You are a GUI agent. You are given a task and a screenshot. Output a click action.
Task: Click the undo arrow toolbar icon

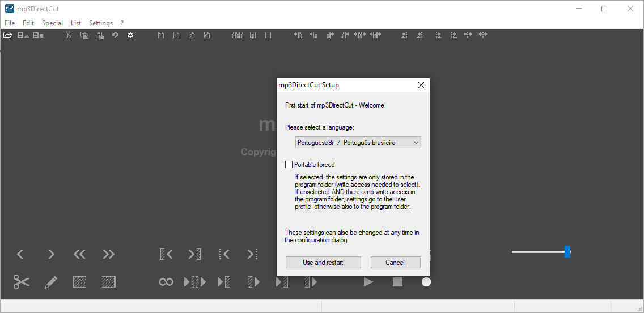click(115, 35)
